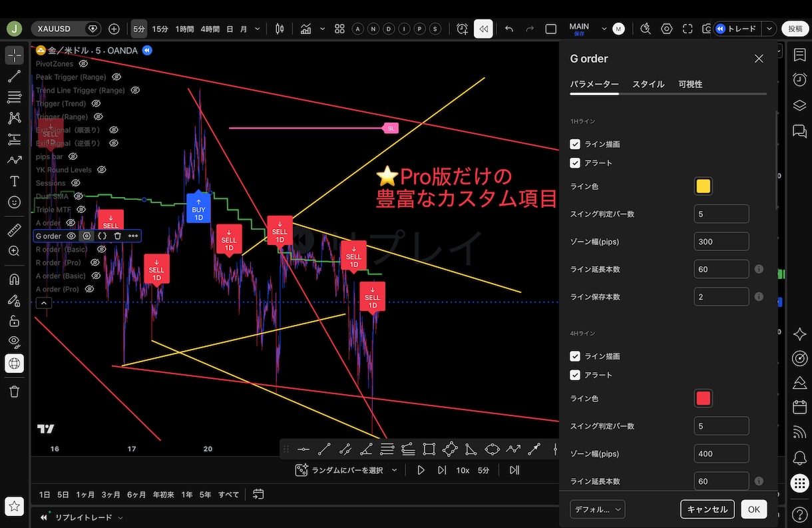The height and width of the screenshot is (528, 812).
Task: Click the 投稿 publish button
Action: pos(795,29)
